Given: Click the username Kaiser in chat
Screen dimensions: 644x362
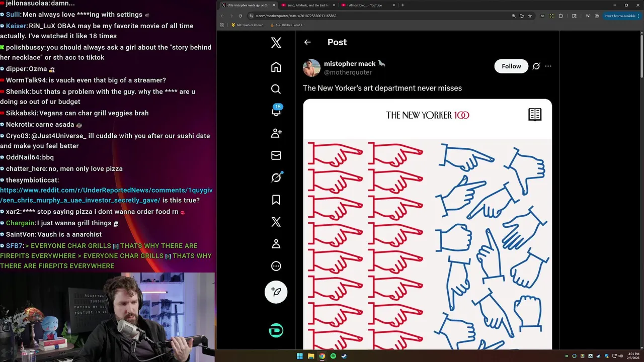Looking at the screenshot, I should pyautogui.click(x=16, y=26).
